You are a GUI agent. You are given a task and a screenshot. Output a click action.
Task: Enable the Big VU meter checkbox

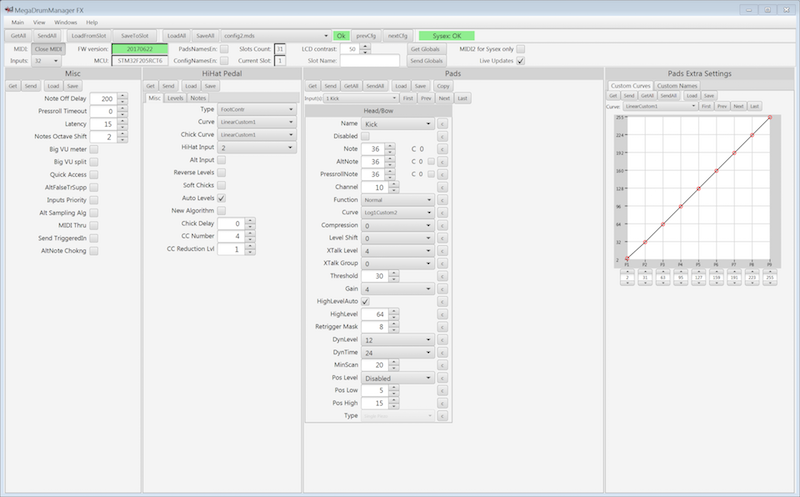pos(94,148)
